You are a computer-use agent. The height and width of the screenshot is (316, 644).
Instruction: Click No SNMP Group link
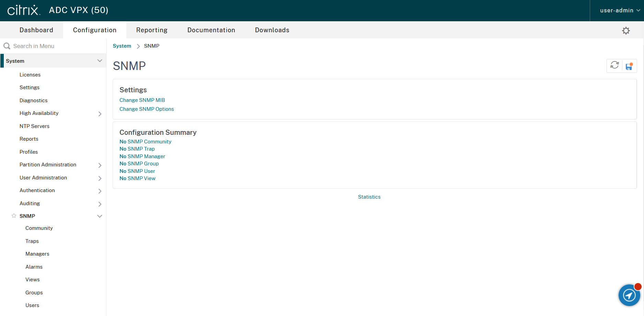point(139,164)
